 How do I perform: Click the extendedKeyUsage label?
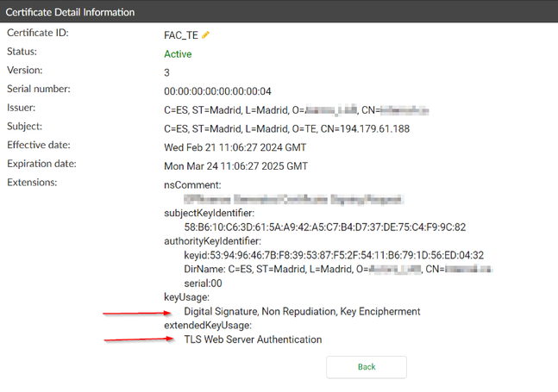point(207,326)
